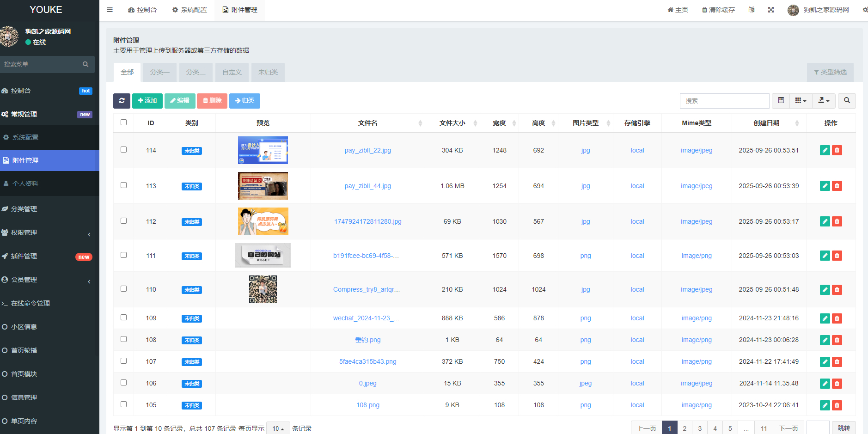Click the table search magnifier icon button
The image size is (868, 434).
coord(847,101)
